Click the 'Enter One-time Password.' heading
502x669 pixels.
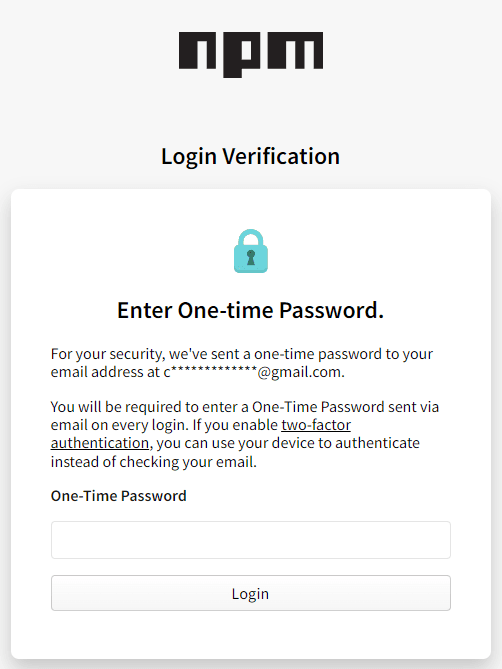251,310
